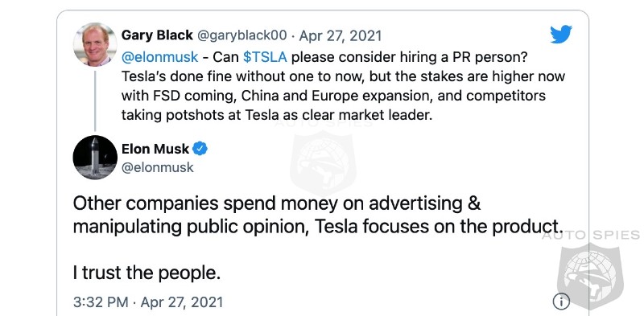The width and height of the screenshot is (644, 316).
Task: Click the AutoSpies watermark logo at bottom right
Action: coord(590,275)
